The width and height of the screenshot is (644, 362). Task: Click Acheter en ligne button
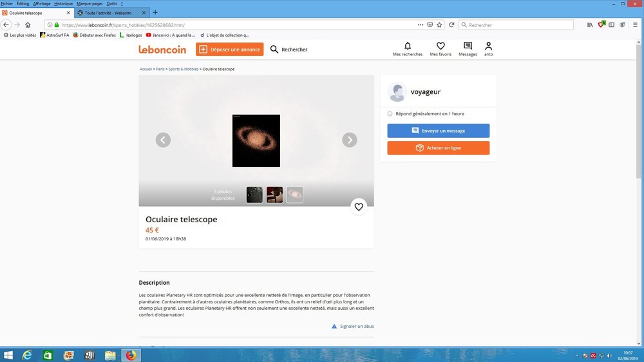click(x=438, y=148)
